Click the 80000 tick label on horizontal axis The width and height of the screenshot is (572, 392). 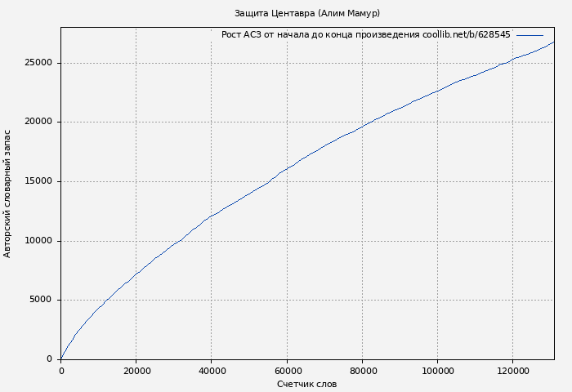click(x=362, y=371)
